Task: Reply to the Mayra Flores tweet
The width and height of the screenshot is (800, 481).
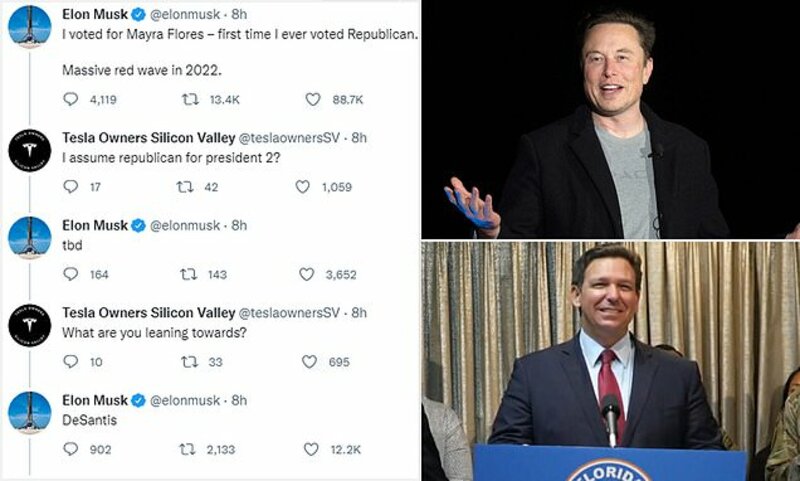Action: coord(70,99)
